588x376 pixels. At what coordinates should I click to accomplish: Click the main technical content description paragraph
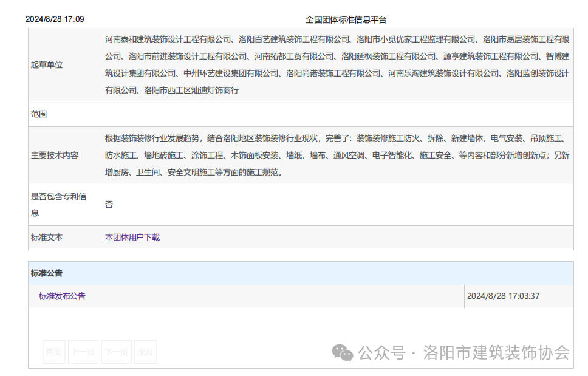coord(337,156)
